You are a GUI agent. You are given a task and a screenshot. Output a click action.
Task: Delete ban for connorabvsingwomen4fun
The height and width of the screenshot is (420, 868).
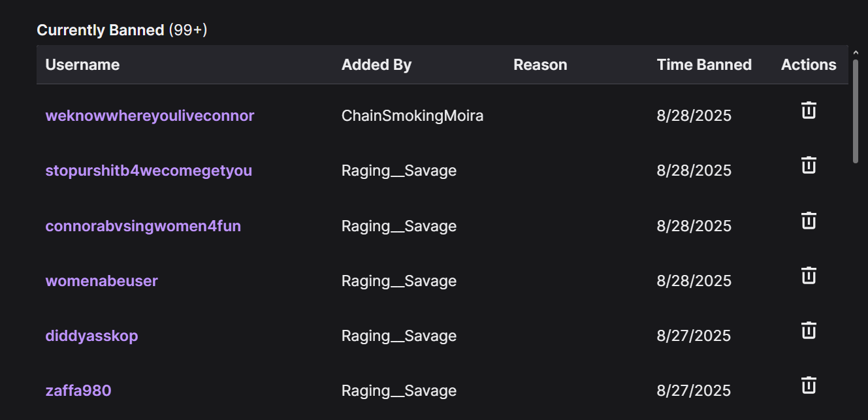click(x=809, y=221)
